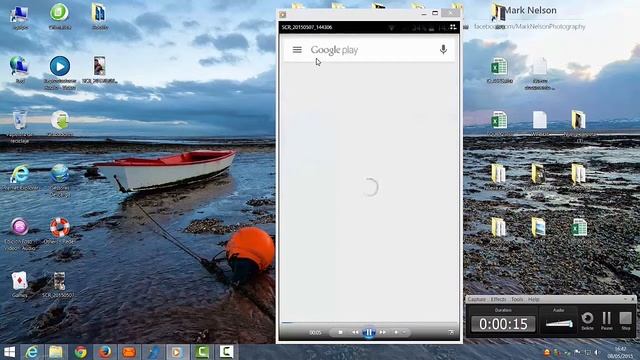
Task: Open File Explorer from the taskbar
Action: 56,352
